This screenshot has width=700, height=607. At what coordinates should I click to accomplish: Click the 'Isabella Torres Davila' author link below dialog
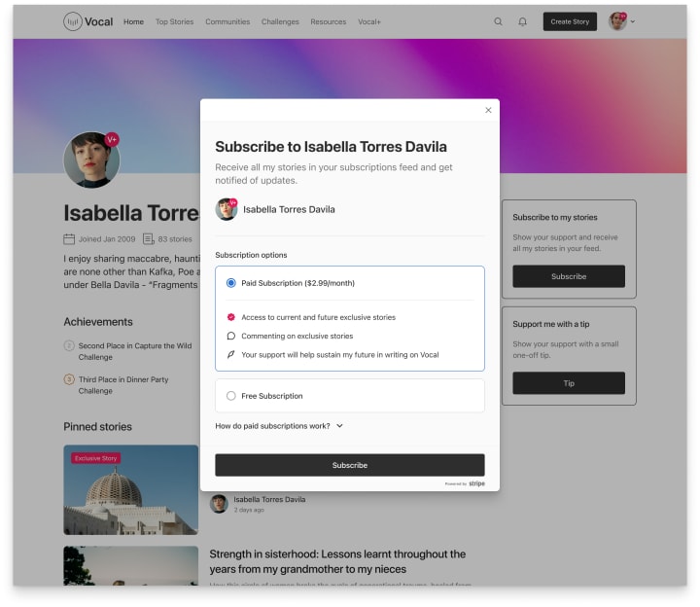[x=269, y=499]
